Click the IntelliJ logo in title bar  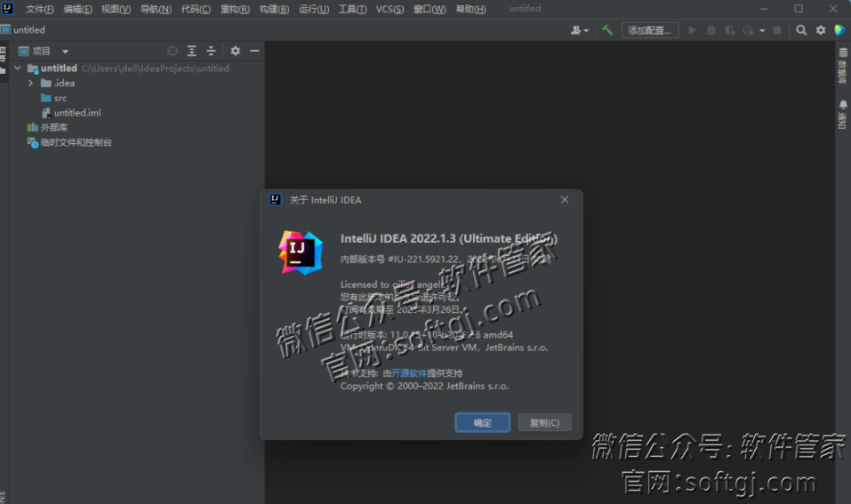[7, 9]
